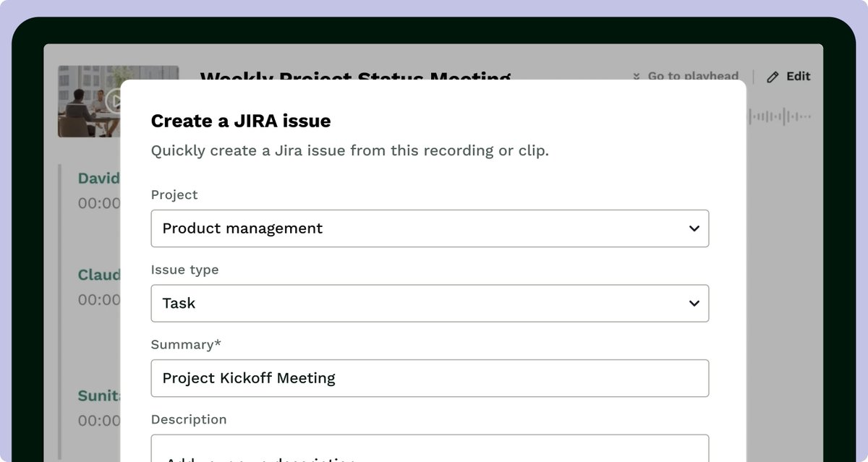
Task: Click the audio waveform next to the dialog
Action: click(780, 116)
